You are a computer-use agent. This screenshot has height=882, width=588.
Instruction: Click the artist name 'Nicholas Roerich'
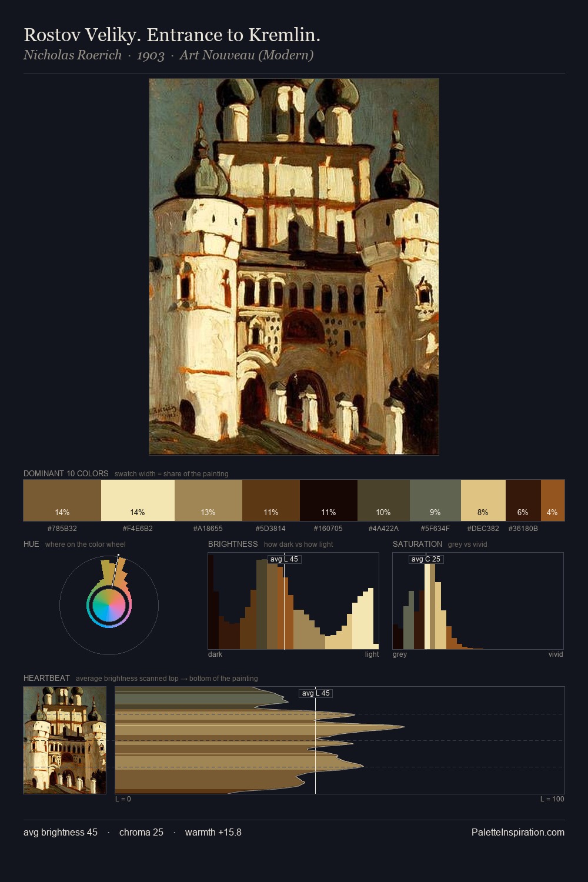[x=72, y=55]
